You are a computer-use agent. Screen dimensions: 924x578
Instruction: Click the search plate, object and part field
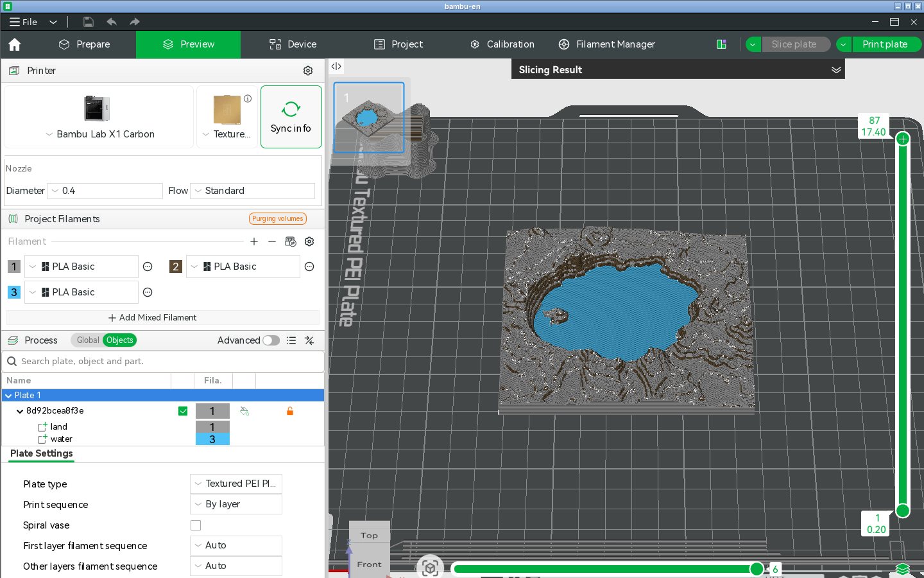(x=163, y=361)
